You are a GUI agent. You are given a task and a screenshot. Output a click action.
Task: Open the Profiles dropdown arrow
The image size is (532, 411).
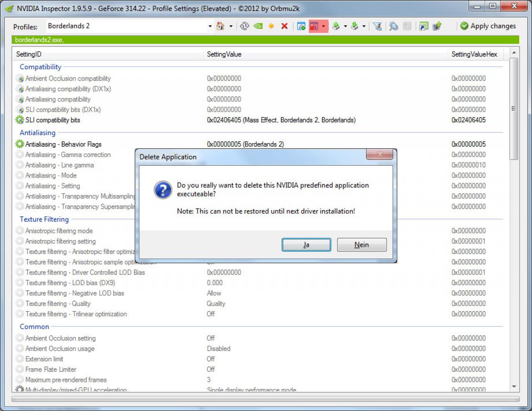210,26
